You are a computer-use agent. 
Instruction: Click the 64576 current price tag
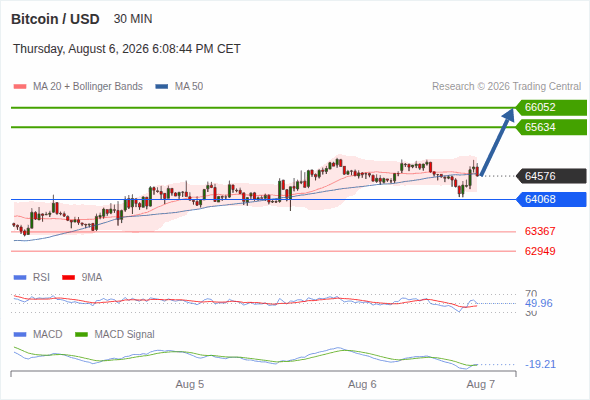click(551, 176)
